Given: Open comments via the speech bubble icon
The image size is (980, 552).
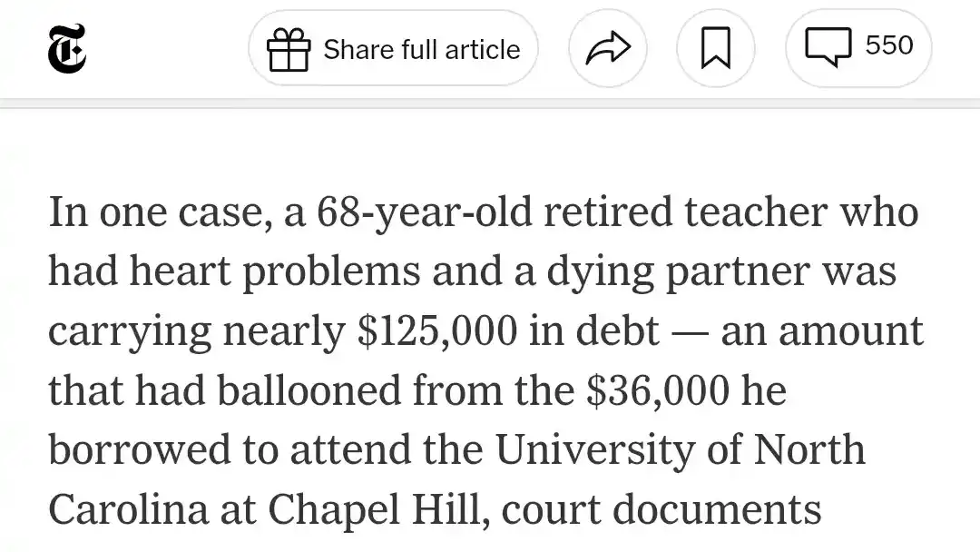Looking at the screenshot, I should (x=828, y=47).
